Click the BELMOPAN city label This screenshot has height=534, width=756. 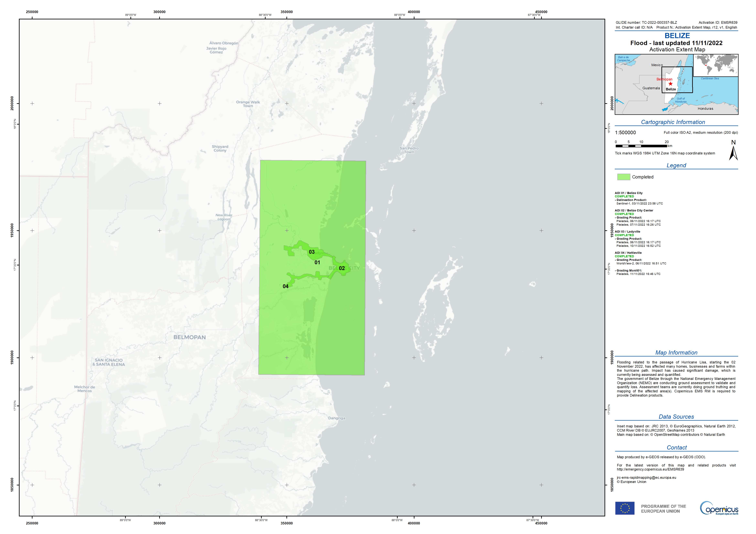tap(189, 337)
